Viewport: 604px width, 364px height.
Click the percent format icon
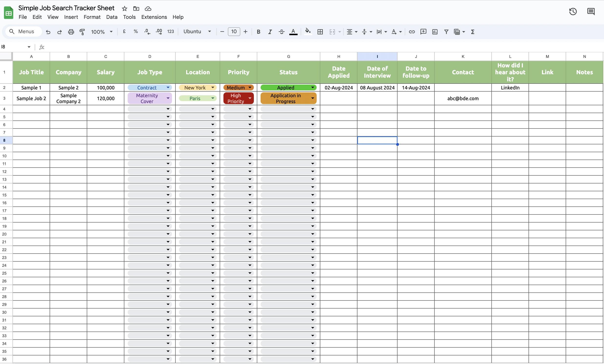(136, 32)
